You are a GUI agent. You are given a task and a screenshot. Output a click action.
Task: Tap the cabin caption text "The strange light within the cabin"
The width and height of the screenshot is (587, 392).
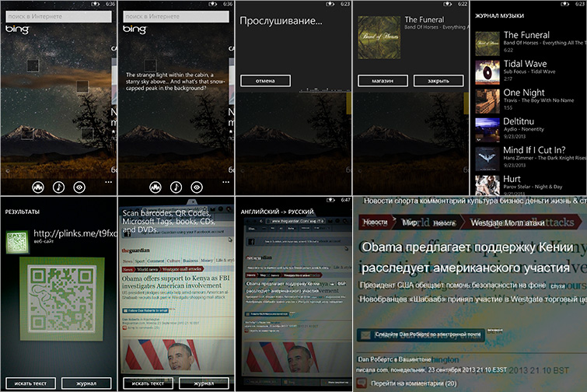point(175,81)
